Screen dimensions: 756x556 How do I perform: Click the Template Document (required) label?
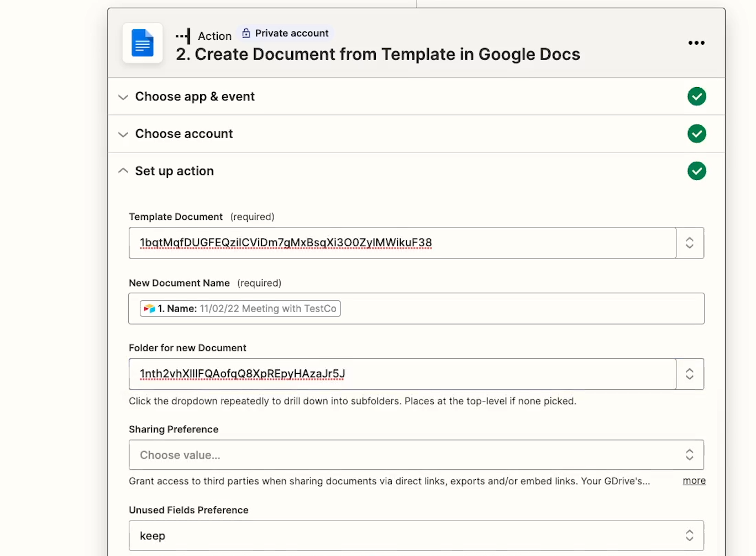pos(202,216)
